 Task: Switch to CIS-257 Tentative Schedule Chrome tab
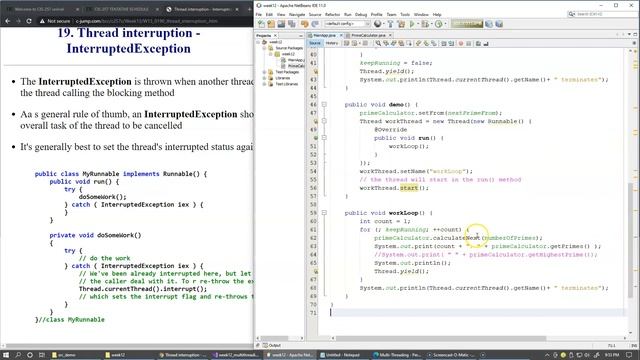point(122,9)
